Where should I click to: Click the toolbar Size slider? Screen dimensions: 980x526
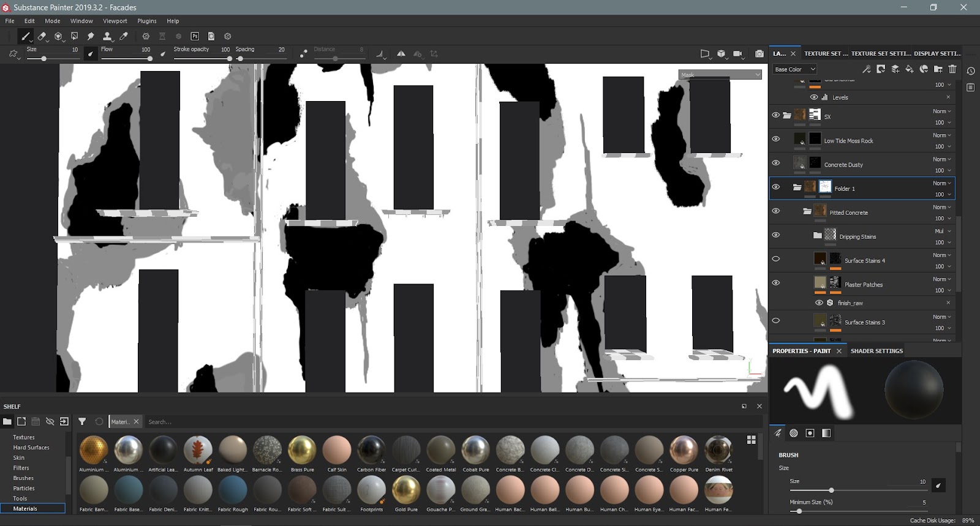point(52,59)
